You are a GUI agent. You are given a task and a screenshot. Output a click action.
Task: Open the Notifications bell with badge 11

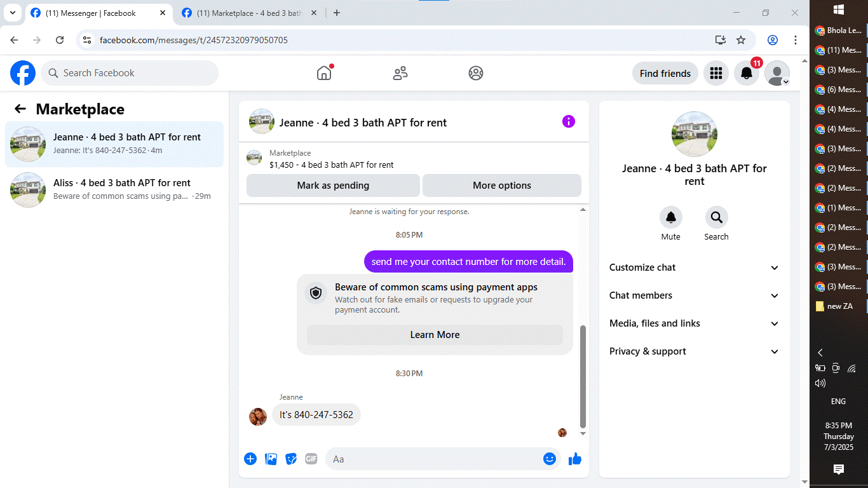tap(747, 73)
